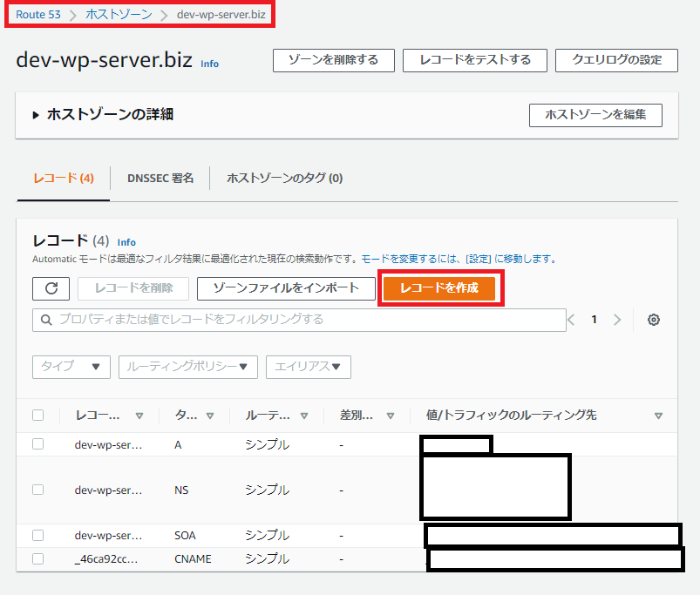
Task: Open the ホストゾーンのタグ tab
Action: [x=284, y=178]
